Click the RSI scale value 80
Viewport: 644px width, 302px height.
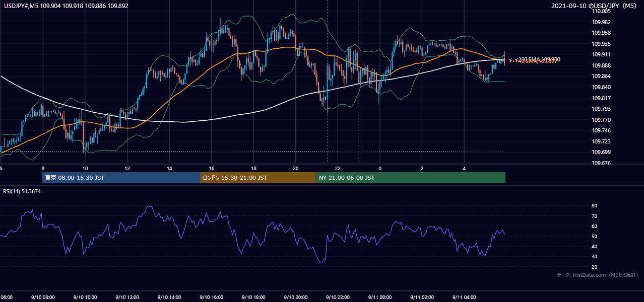click(x=595, y=206)
